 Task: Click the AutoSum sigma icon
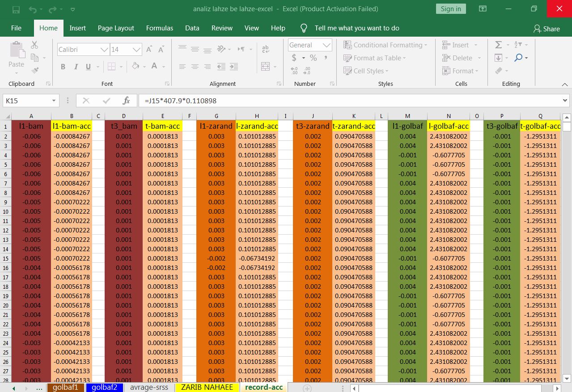pos(498,45)
